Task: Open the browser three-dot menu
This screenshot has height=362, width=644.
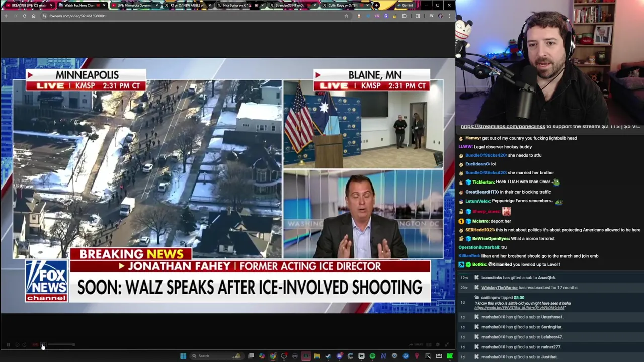Action: 449,16
